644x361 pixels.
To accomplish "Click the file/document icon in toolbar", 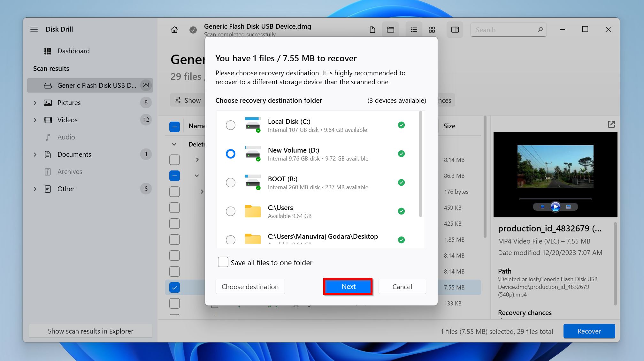I will pos(372,29).
